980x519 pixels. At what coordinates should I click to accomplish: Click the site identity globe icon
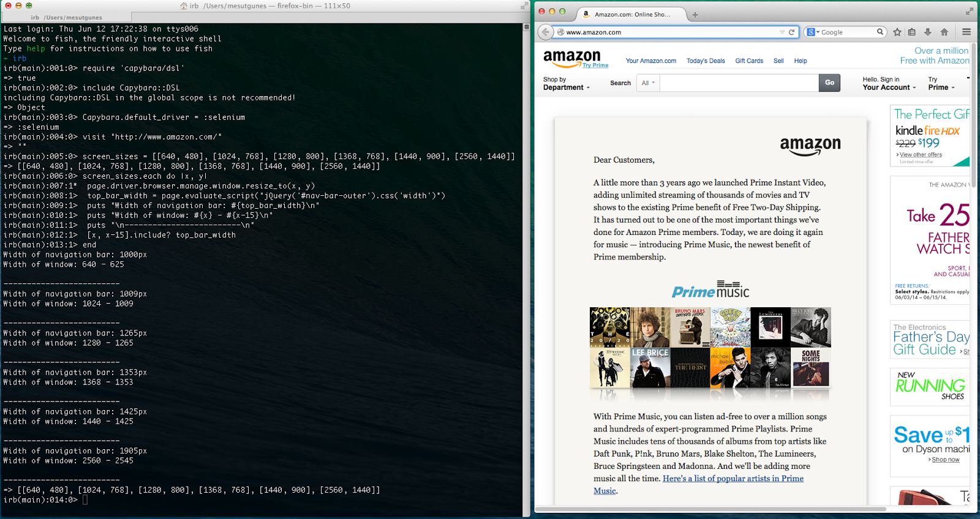click(560, 32)
